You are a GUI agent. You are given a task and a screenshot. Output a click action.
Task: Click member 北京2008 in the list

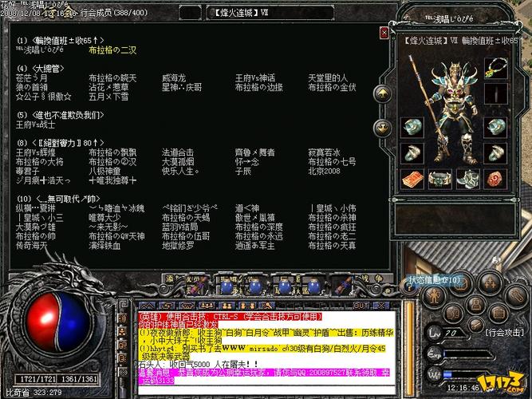pos(325,170)
